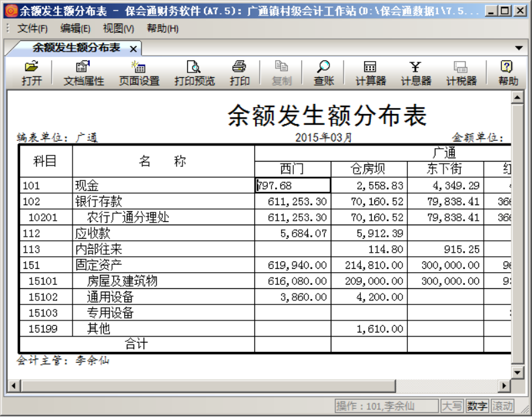Click the horizontal scrollbar right arrow
532x417 pixels.
[x=504, y=385]
